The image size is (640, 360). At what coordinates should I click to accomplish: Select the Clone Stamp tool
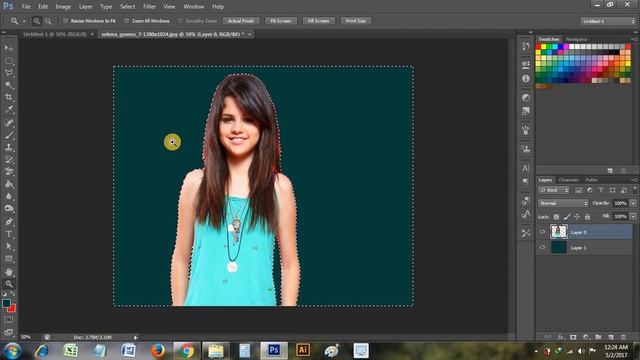click(x=9, y=147)
